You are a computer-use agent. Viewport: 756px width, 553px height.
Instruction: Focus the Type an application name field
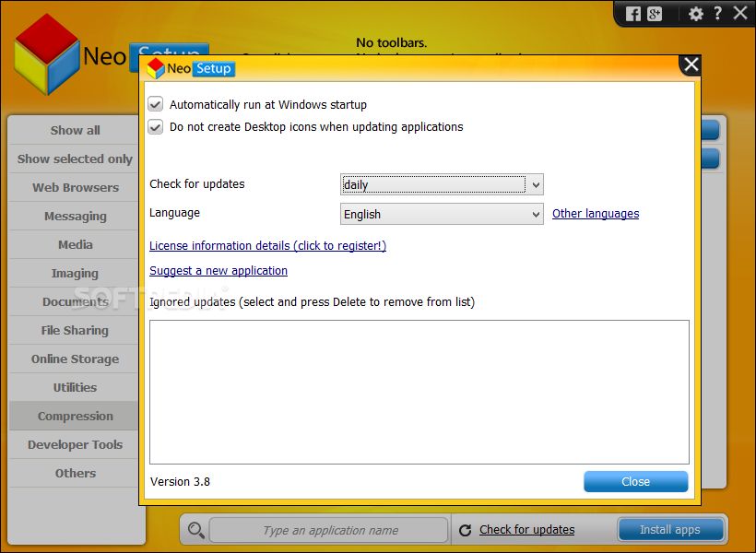point(329,530)
